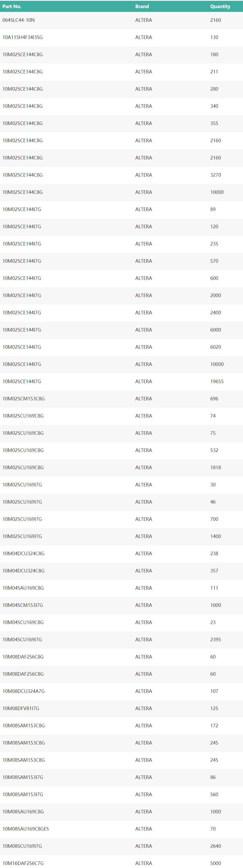
Task: Click quantity value 19655
Action: 217,381
